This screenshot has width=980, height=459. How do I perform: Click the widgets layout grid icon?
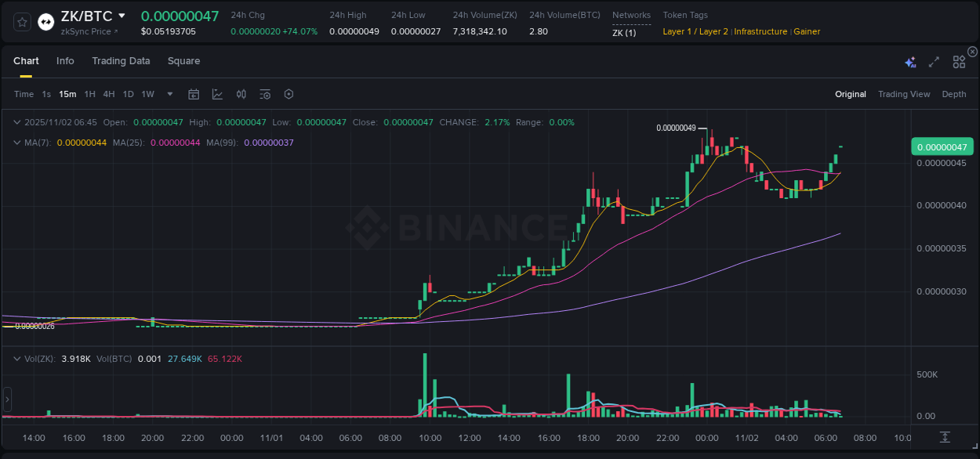[x=959, y=62]
